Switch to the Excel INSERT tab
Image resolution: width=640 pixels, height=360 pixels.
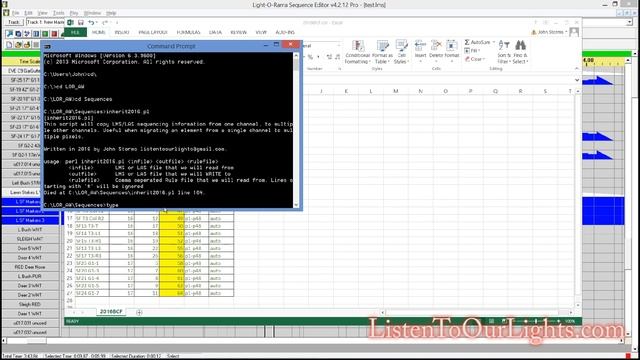(122, 32)
